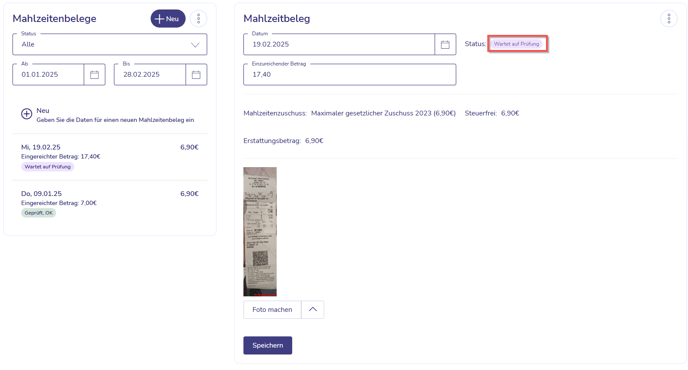Click the blue Neu button
The image size is (688, 370).
click(x=168, y=18)
